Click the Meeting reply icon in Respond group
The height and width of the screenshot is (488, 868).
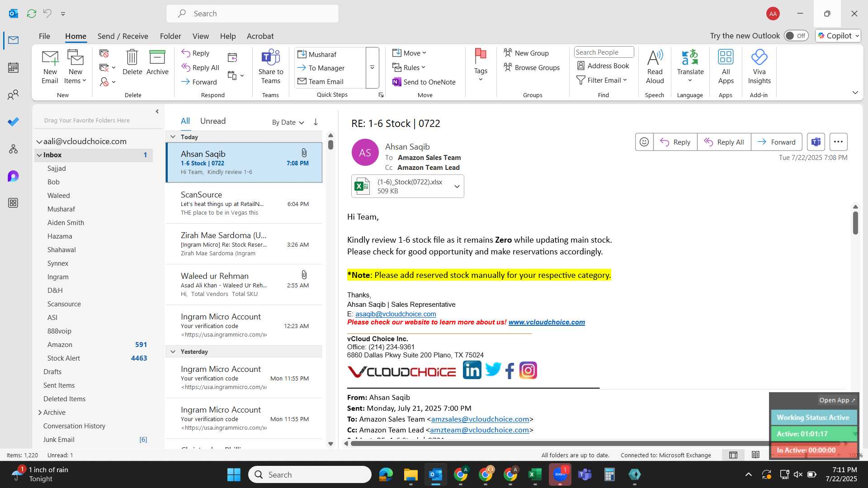point(232,57)
